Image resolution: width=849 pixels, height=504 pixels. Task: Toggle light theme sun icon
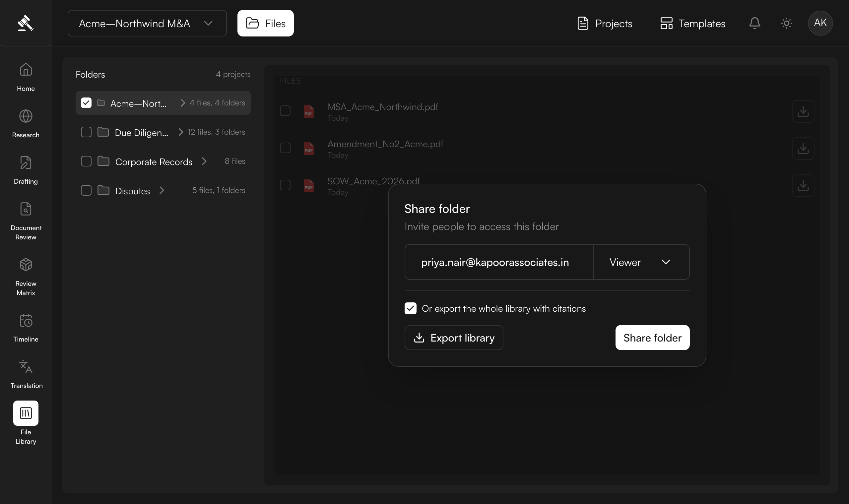[787, 23]
